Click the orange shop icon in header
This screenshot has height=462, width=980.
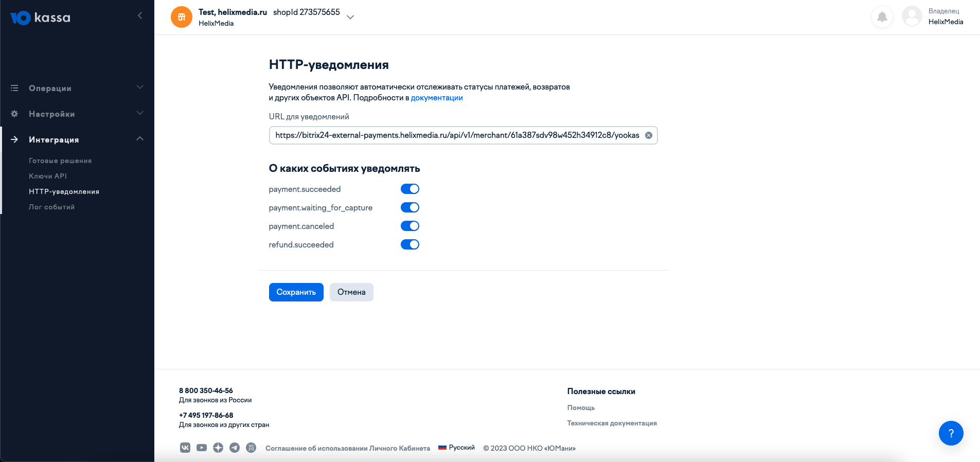click(182, 17)
